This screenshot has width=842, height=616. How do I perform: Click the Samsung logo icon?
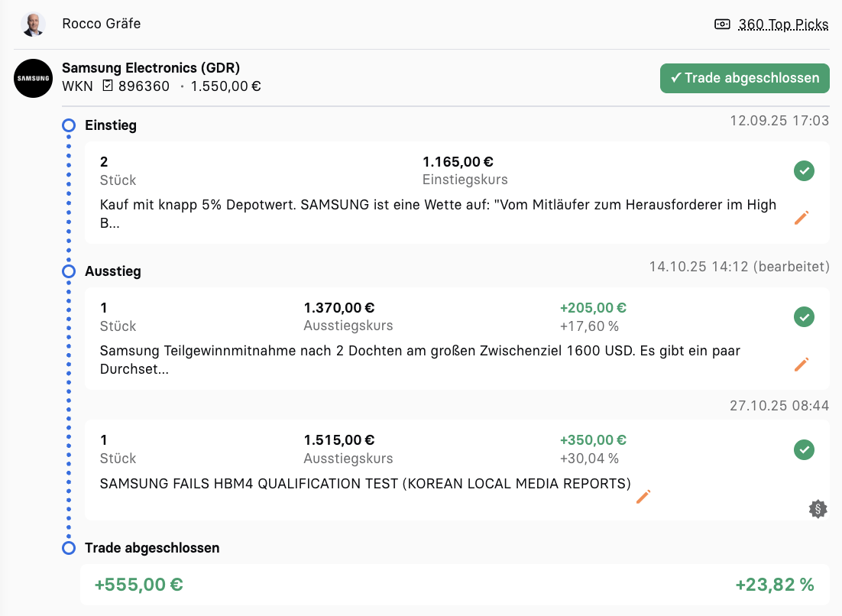tap(33, 78)
